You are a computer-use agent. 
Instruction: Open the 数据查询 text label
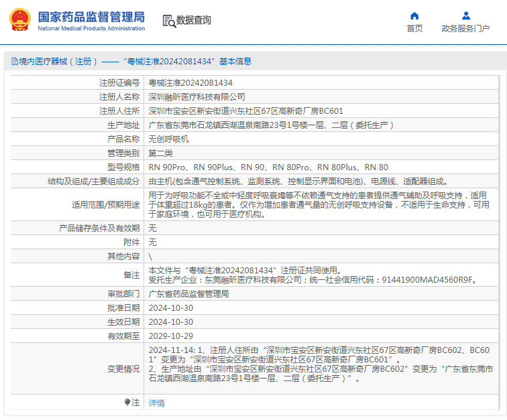pyautogui.click(x=194, y=20)
